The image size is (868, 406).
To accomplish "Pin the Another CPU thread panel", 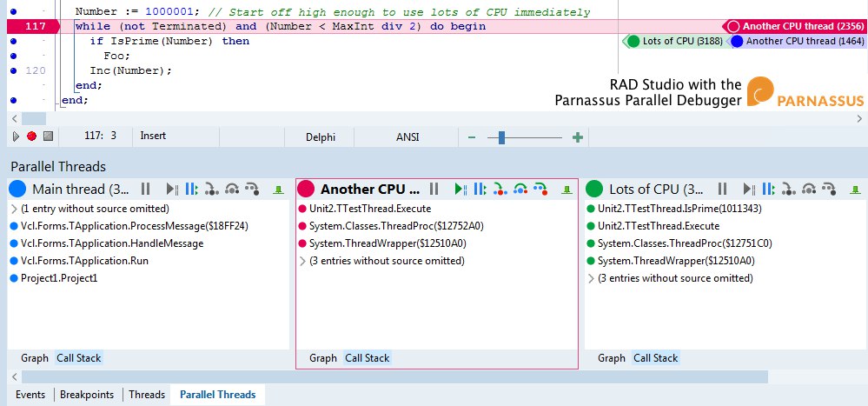I will tap(567, 190).
